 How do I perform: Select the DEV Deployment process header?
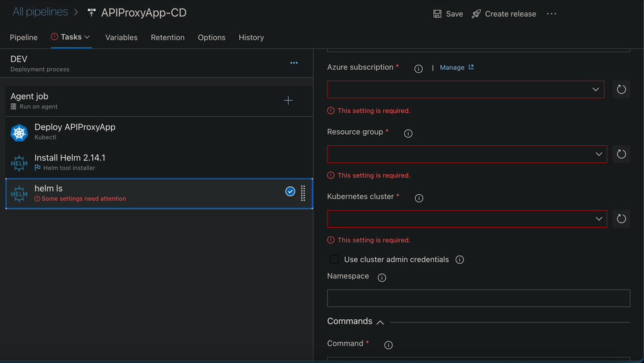click(157, 63)
